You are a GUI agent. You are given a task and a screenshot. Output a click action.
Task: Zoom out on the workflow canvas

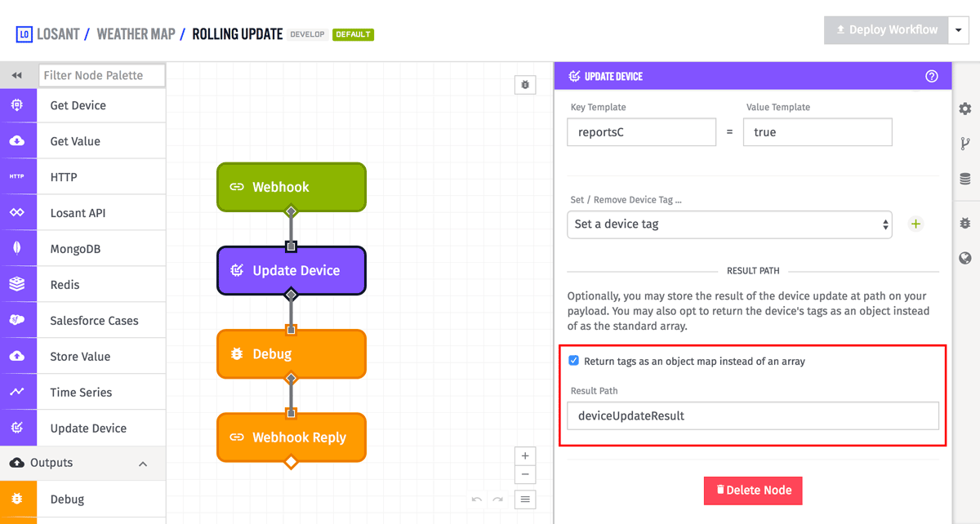pyautogui.click(x=525, y=474)
